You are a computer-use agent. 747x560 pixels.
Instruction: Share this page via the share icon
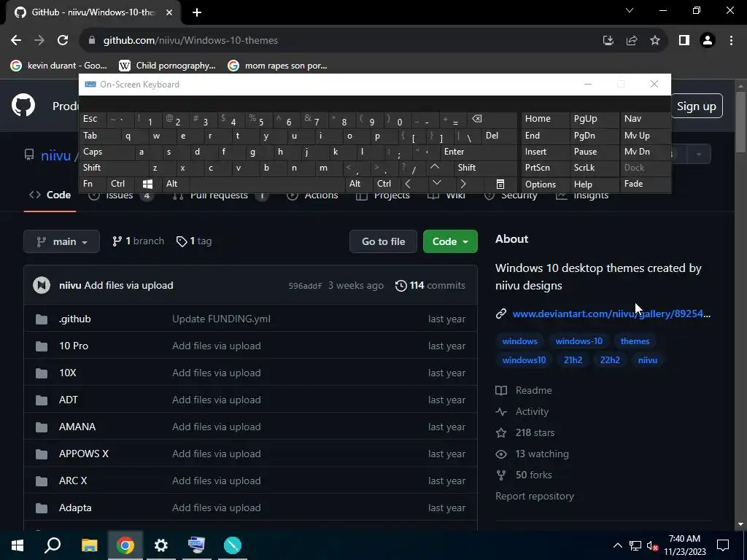tap(632, 41)
